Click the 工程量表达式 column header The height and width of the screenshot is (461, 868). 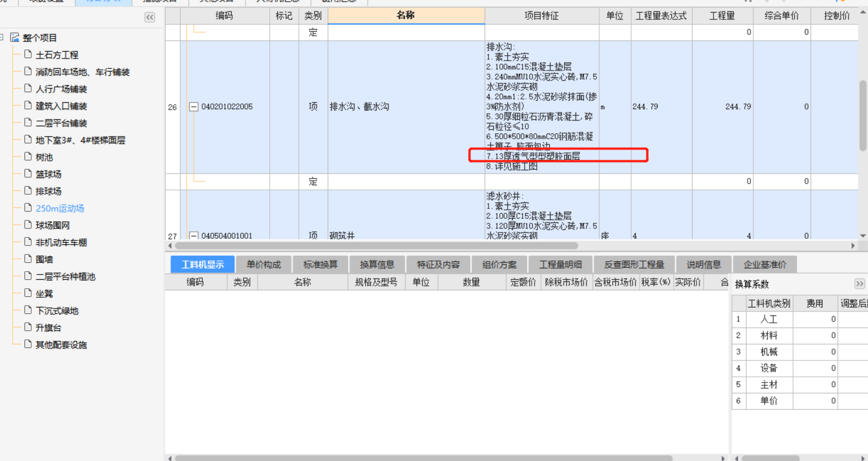(x=661, y=16)
